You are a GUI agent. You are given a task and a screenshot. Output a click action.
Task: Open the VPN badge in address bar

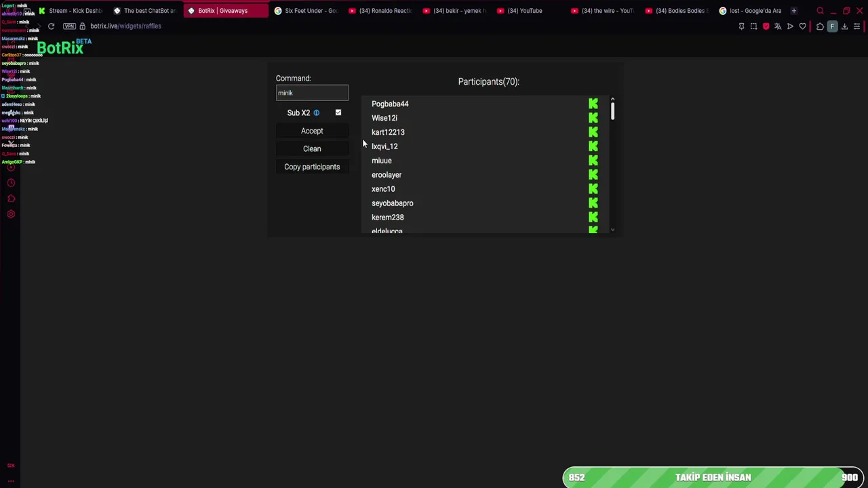69,26
